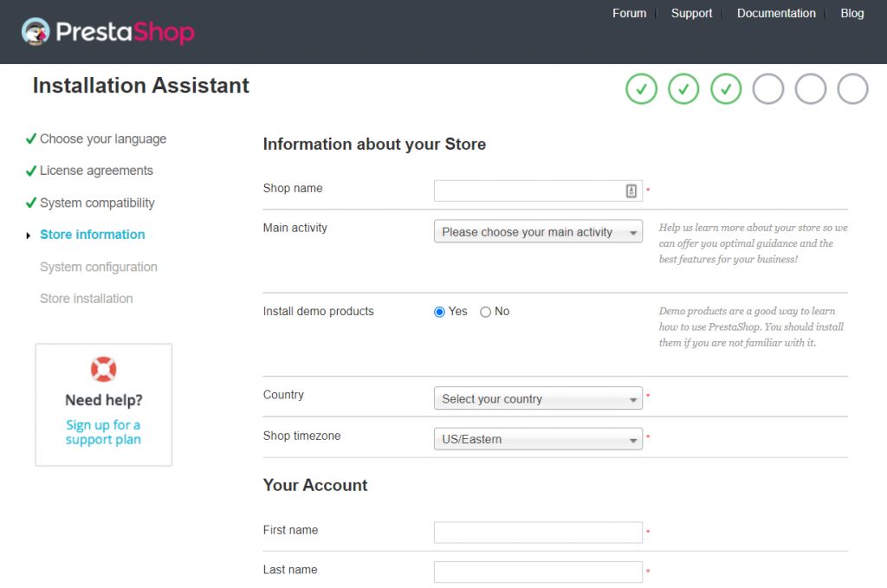Click the green check beside Choose your language
This screenshot has height=588, width=887.
click(30, 137)
